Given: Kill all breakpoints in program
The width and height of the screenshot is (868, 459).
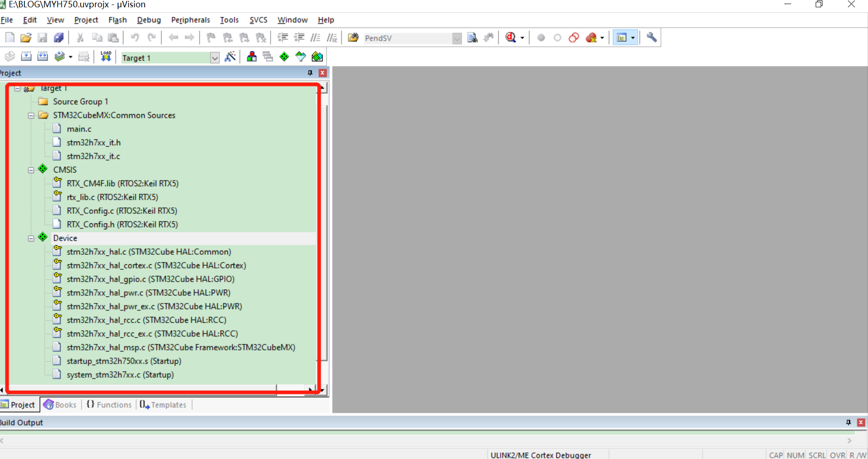Looking at the screenshot, I should (x=591, y=37).
